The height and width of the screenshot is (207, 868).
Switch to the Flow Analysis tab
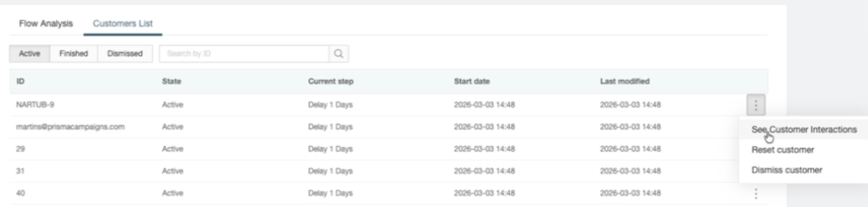coord(46,24)
